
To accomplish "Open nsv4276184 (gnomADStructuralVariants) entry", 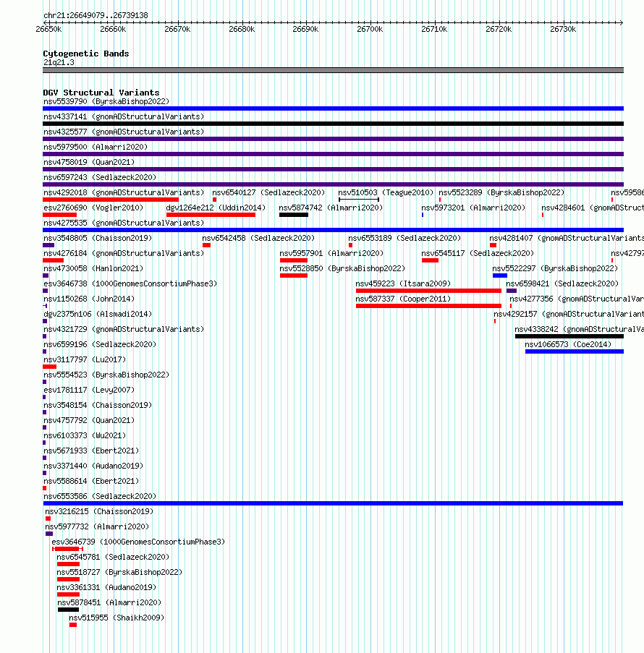I will pos(124,253).
